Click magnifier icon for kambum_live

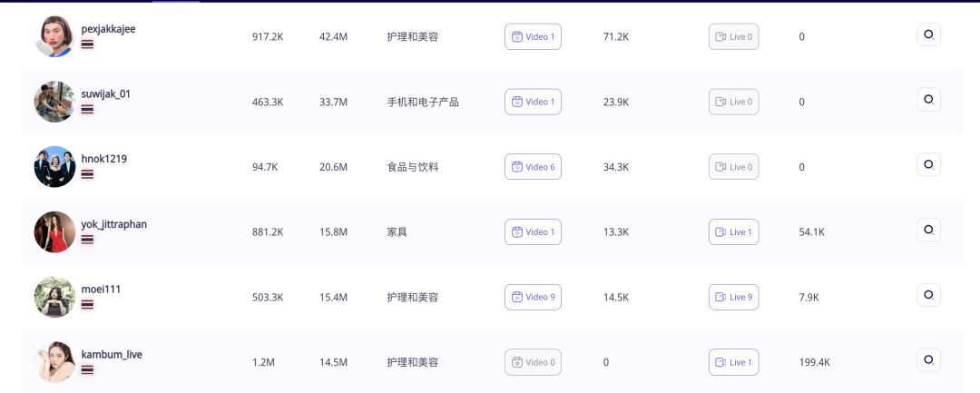click(x=929, y=360)
